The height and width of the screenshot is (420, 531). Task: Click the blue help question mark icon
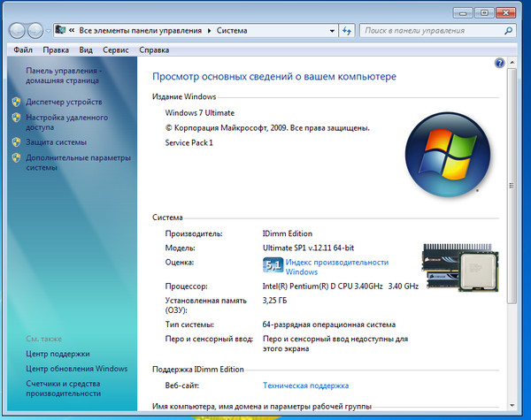pos(499,63)
